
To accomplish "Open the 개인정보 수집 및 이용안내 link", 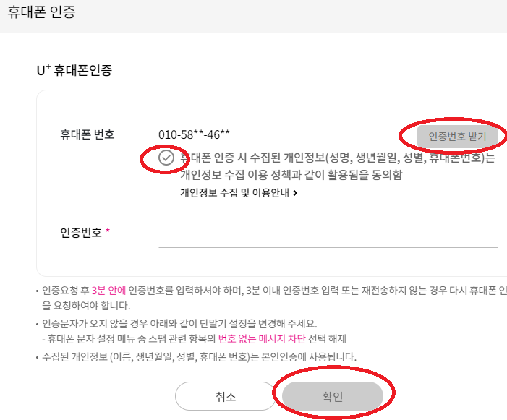I will pyautogui.click(x=236, y=193).
